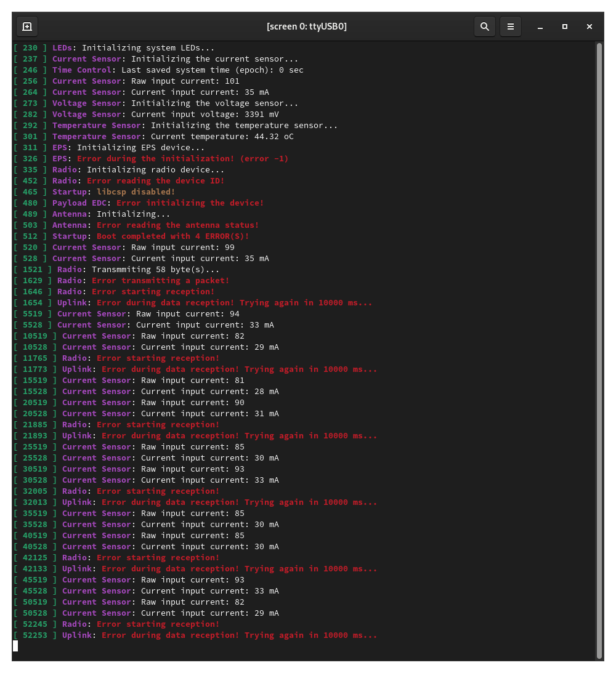This screenshot has height=673, width=616.
Task: Click 'Initializing the voltage sensor...' line
Action: coord(155,103)
